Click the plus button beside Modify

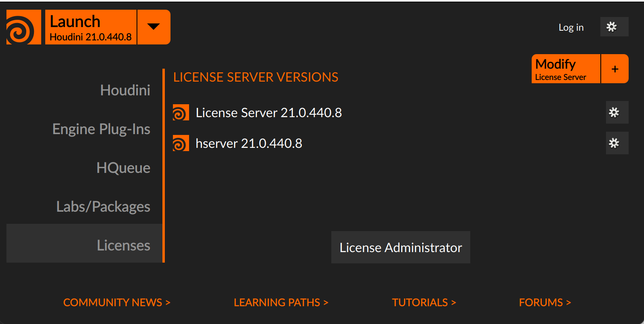tap(615, 69)
